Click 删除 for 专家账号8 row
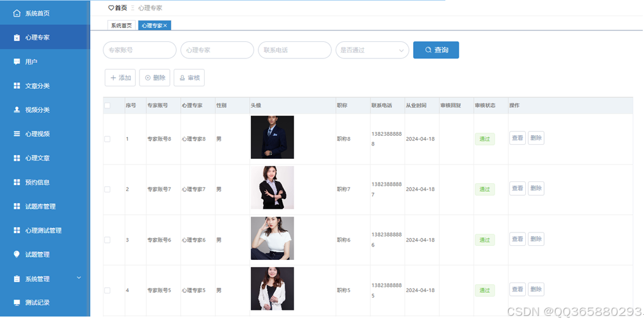644x322 pixels. (x=536, y=138)
